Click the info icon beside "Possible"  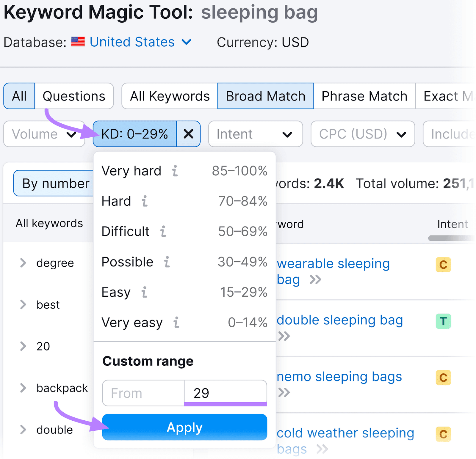click(167, 262)
